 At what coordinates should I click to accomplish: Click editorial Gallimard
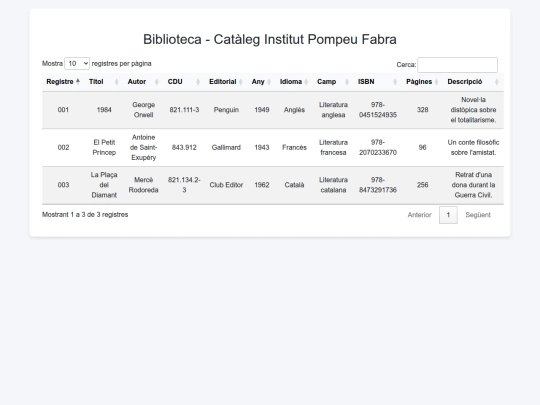point(226,147)
